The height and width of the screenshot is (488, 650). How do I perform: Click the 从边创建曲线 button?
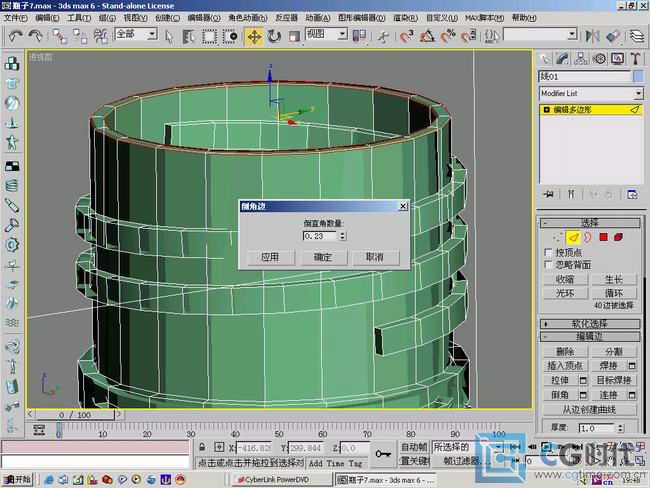point(589,409)
